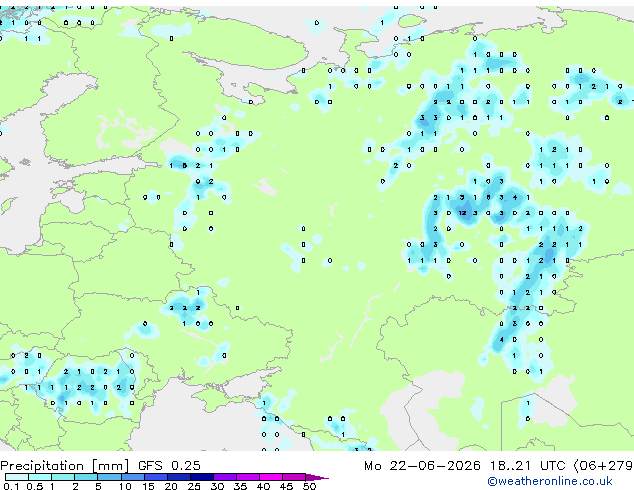Pick the 0.1–0.5 mm legend swatch
The width and height of the screenshot is (634, 490).
pos(17,477)
